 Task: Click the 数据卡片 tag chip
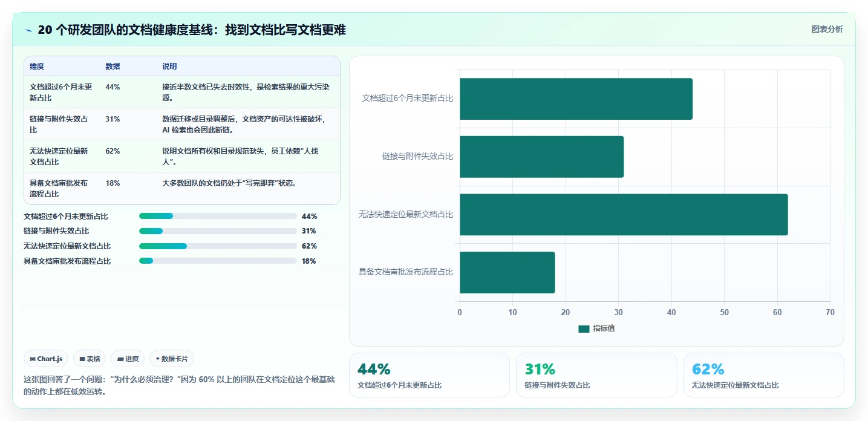tap(172, 359)
